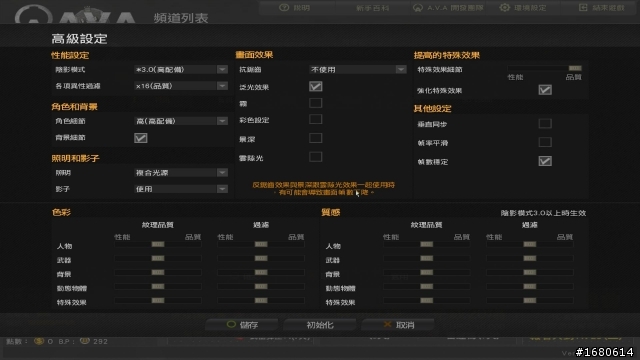Open the 說明 help item in top bar
Screen dimensions: 640x360
click(x=295, y=8)
